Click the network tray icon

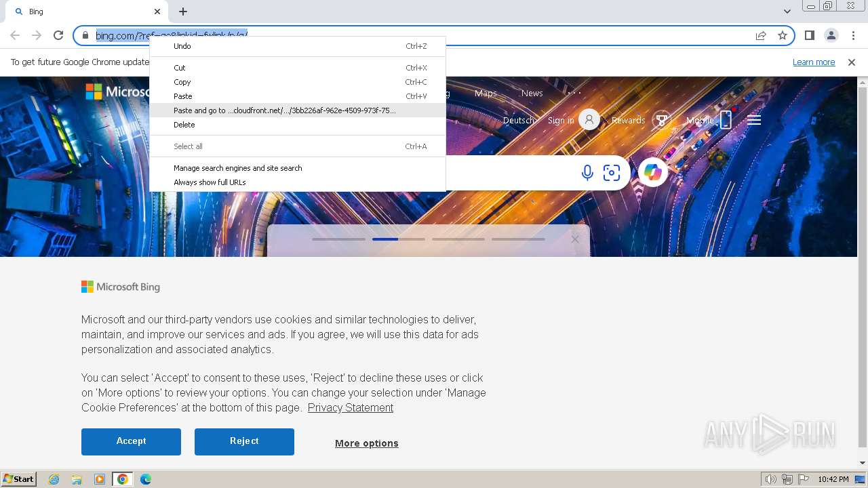[787, 479]
